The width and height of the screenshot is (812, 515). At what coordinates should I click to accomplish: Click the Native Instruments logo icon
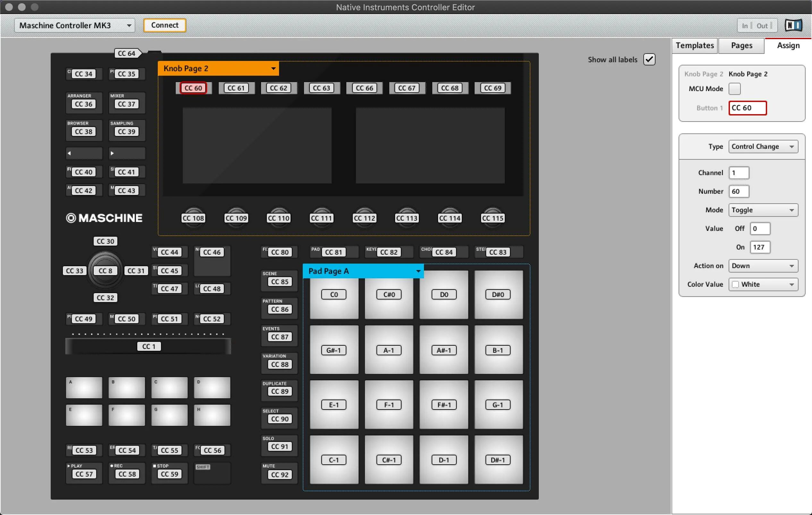click(793, 25)
